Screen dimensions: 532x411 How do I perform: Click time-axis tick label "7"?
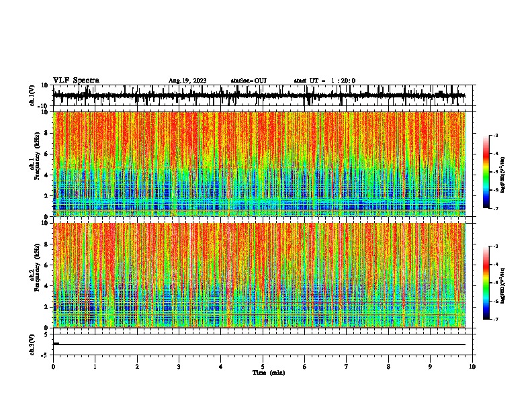pos(347,367)
